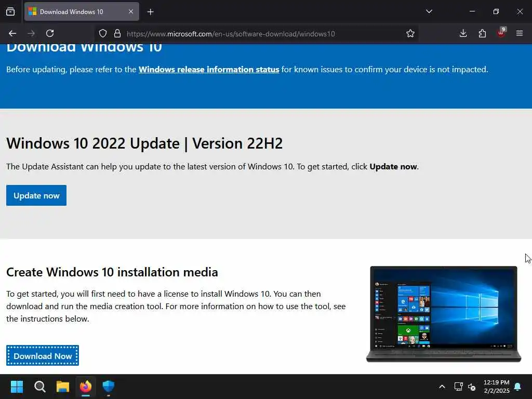532x399 pixels.
Task: Click the Download Now button
Action: tap(43, 355)
